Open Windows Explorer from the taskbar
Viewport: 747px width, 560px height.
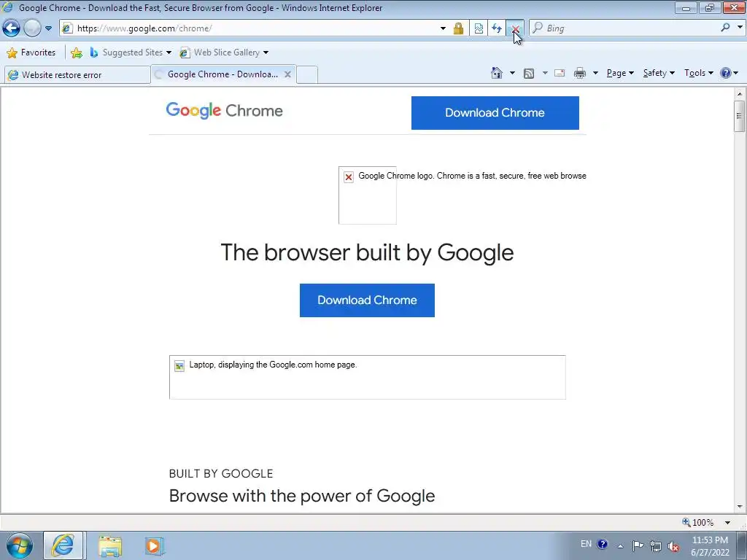point(110,545)
